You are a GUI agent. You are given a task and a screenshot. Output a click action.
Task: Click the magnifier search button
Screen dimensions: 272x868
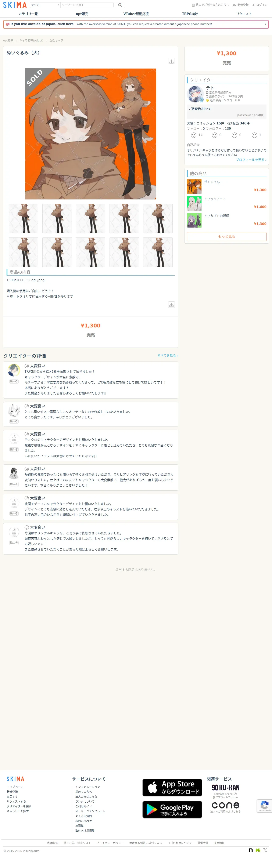(x=120, y=5)
